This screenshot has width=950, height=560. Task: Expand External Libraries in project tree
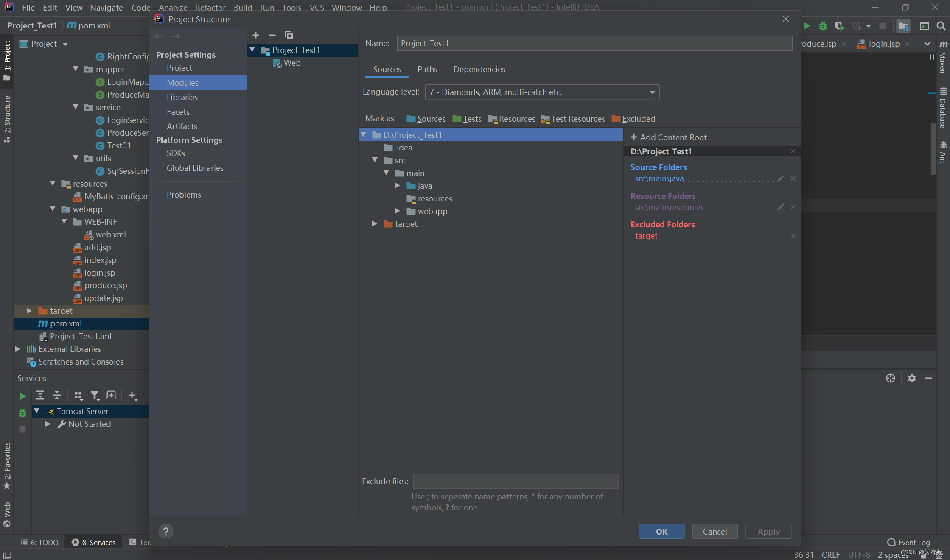point(18,349)
